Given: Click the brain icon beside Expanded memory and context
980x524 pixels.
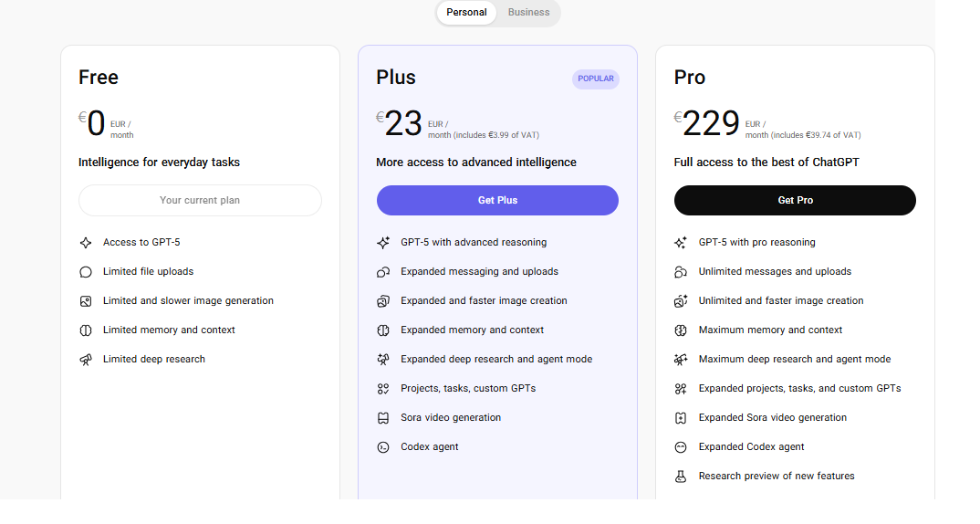Looking at the screenshot, I should tap(383, 330).
